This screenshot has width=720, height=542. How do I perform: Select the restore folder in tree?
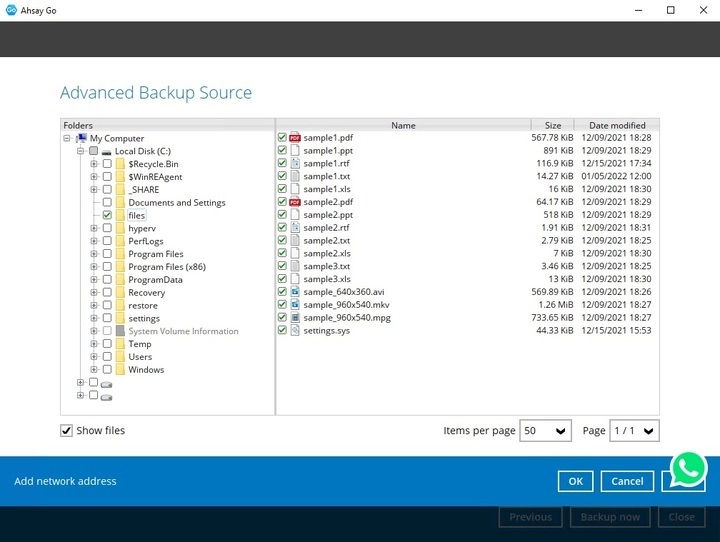pyautogui.click(x=143, y=305)
